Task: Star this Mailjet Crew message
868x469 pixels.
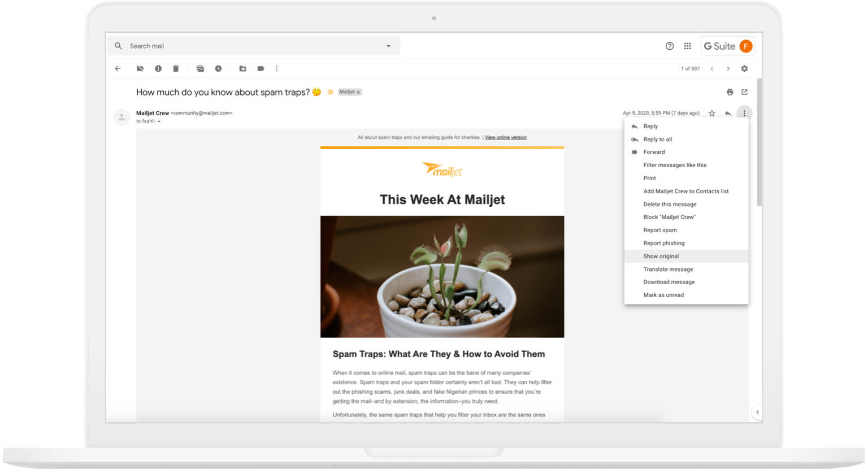Action: [x=711, y=114]
